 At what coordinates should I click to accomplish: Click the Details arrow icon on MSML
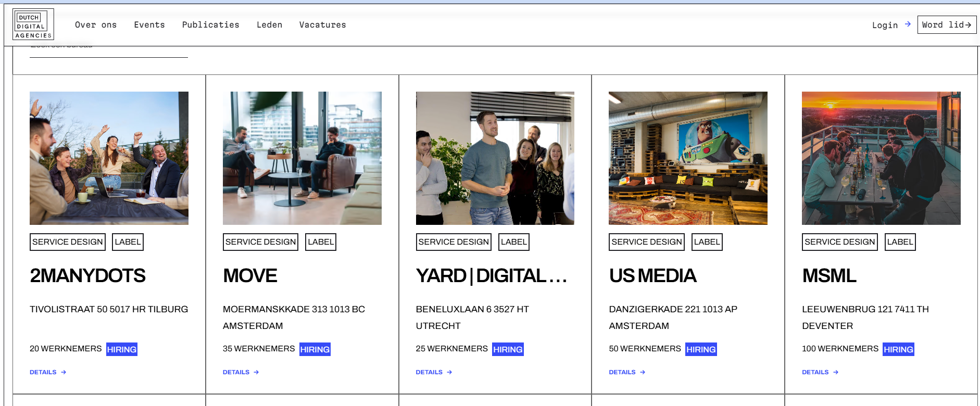[836, 372]
